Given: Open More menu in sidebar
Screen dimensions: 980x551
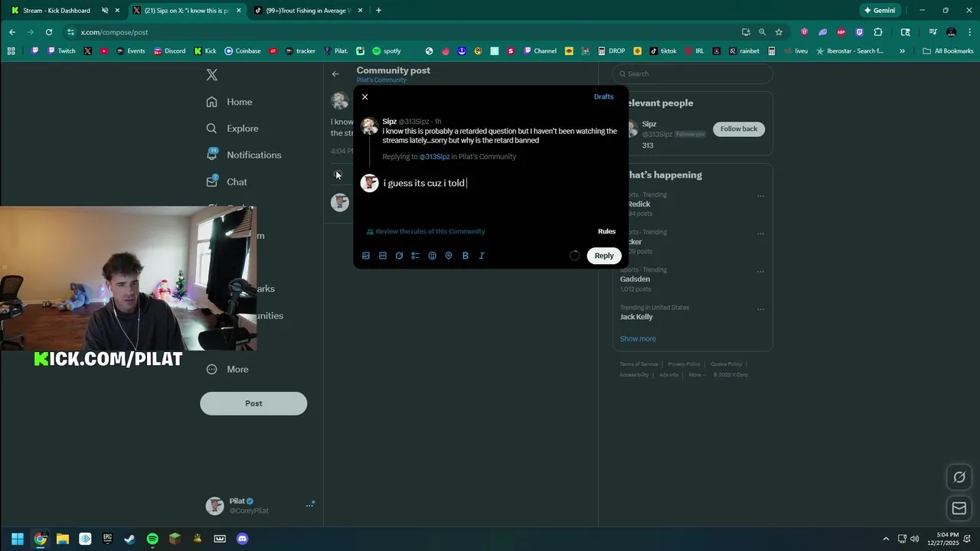Looking at the screenshot, I should coord(228,370).
